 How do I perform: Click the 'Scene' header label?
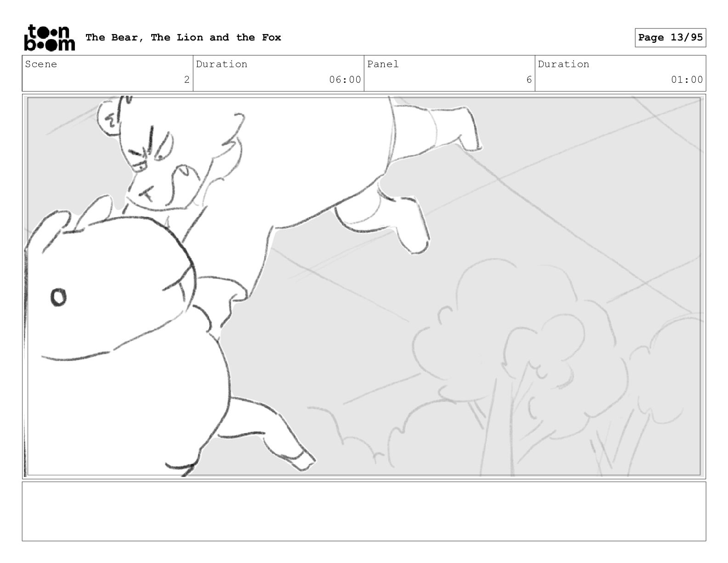[x=41, y=64]
